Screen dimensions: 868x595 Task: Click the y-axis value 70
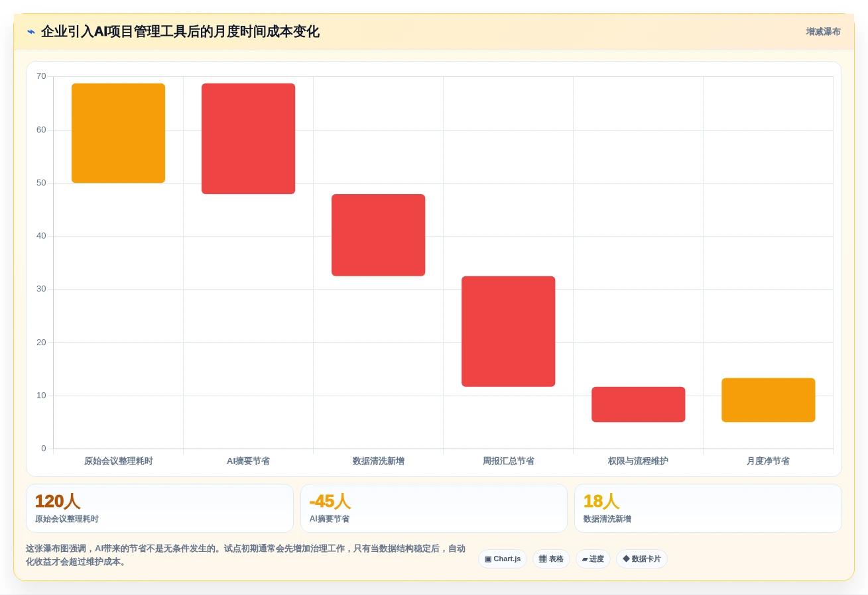tap(41, 76)
